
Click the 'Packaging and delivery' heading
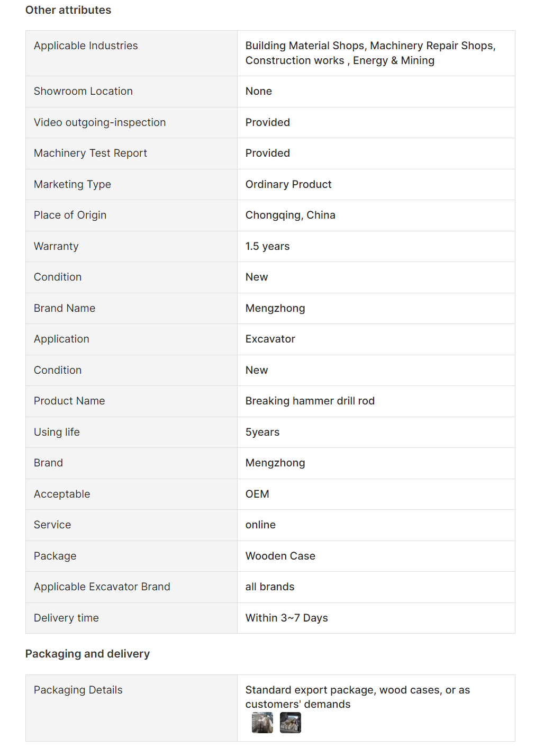coord(87,654)
